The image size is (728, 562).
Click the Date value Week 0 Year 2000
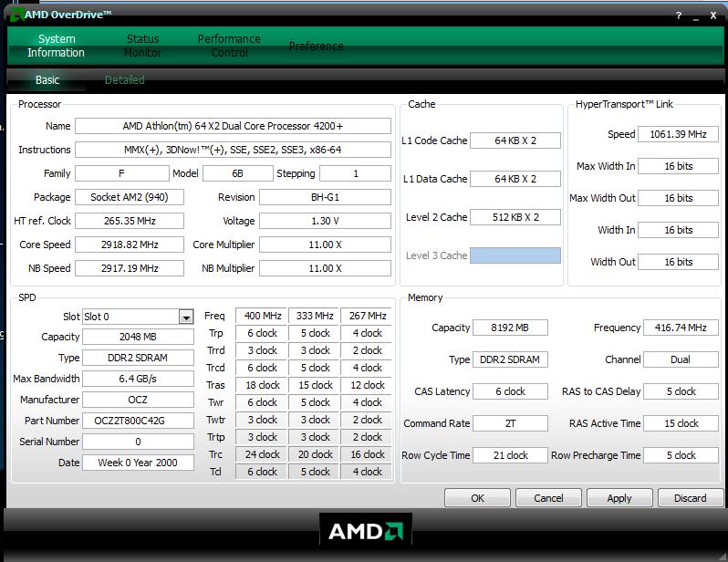[x=138, y=463]
